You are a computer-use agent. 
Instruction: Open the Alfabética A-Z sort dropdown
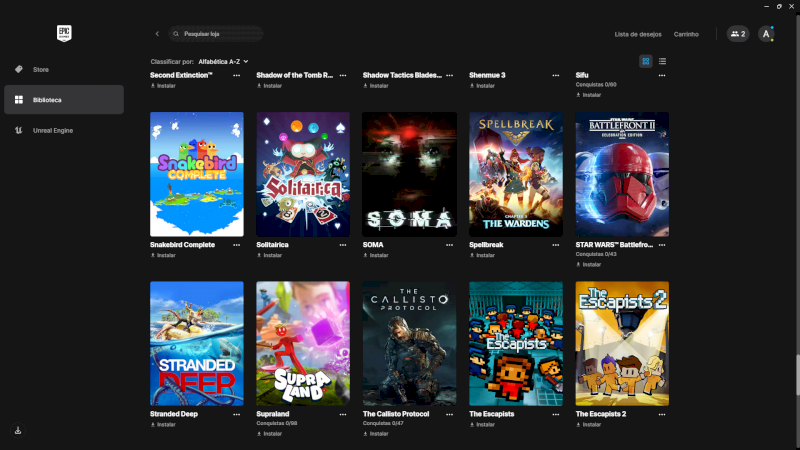[x=223, y=61]
